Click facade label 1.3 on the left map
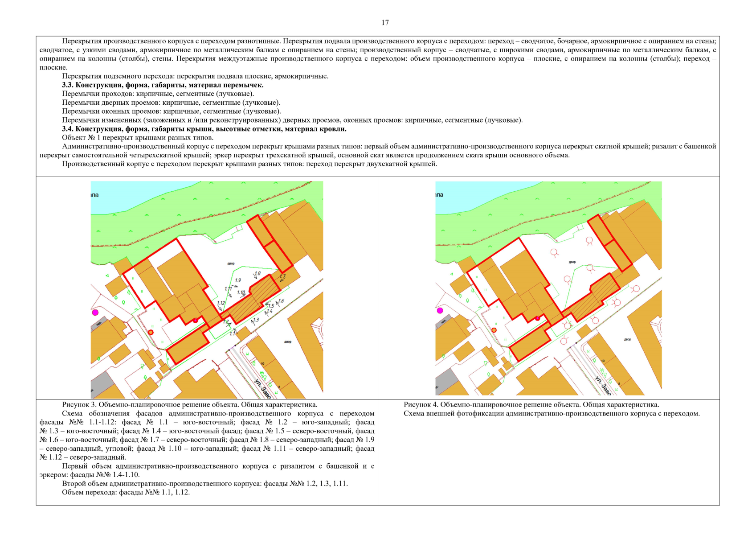Image resolution: width=756 pixels, height=535 pixels. pos(256,320)
